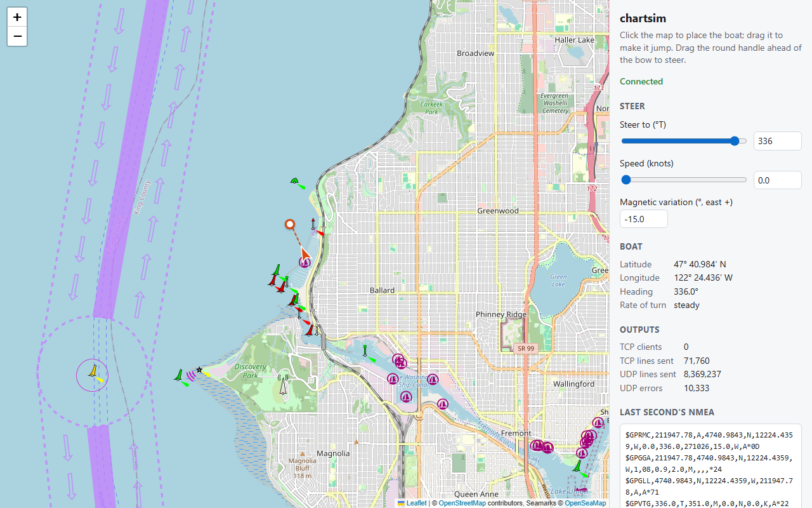Focus the Speed knots value field
Screen dimensions: 812x508
point(778,180)
